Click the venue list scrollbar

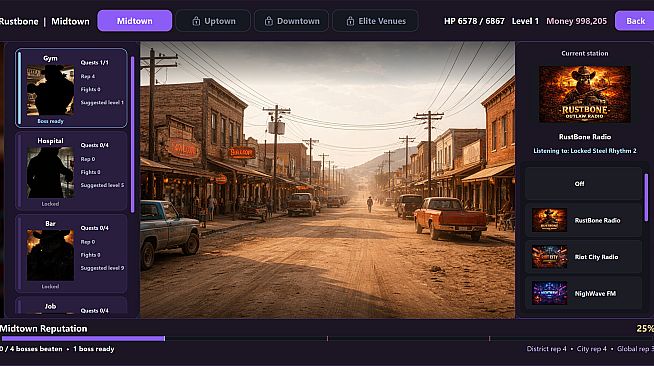[133, 134]
